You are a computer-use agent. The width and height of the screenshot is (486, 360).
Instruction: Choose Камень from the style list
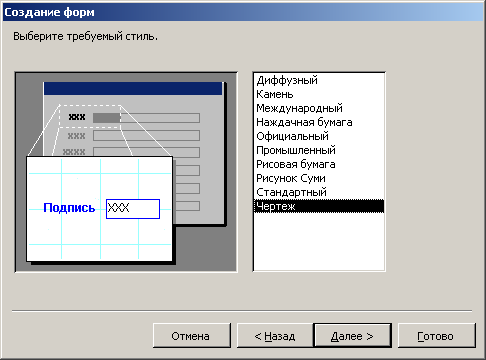click(x=319, y=94)
